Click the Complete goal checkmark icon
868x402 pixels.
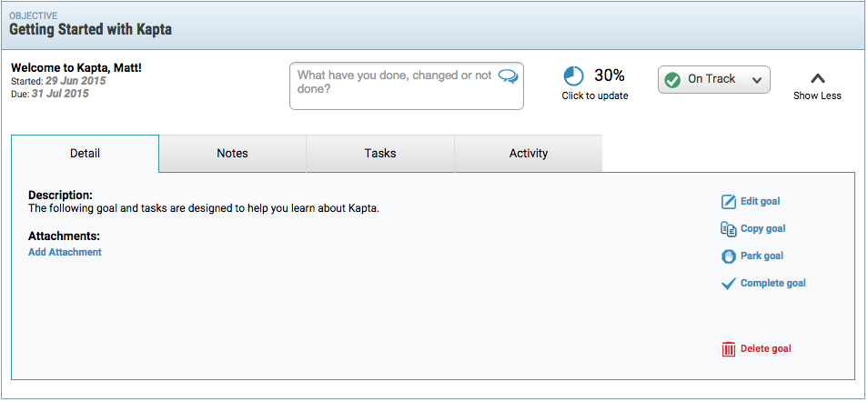(729, 284)
